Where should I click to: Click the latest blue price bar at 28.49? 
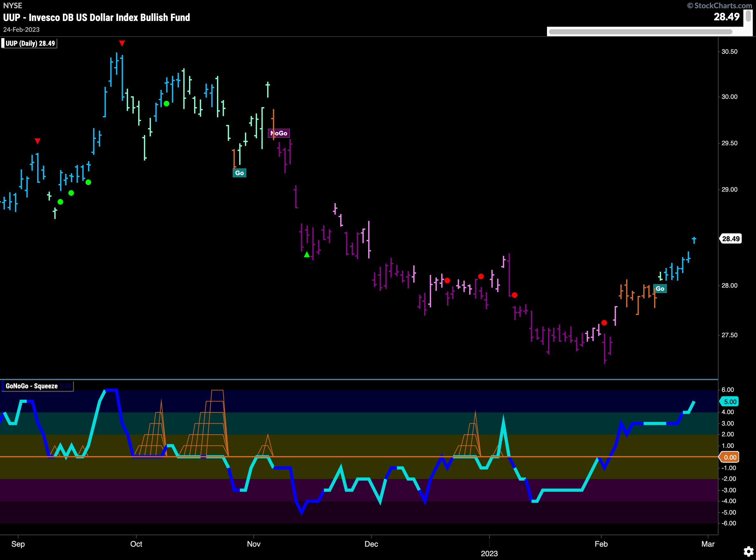click(x=694, y=240)
